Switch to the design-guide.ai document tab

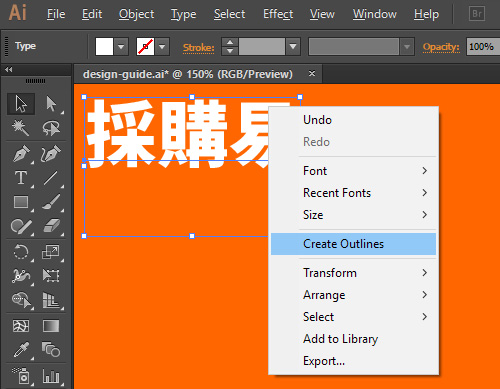tap(188, 74)
